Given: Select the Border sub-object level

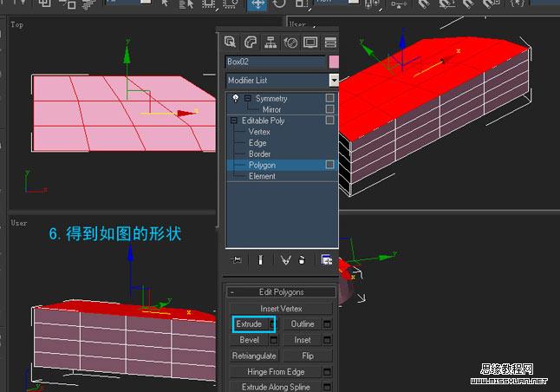Looking at the screenshot, I should pyautogui.click(x=260, y=154).
